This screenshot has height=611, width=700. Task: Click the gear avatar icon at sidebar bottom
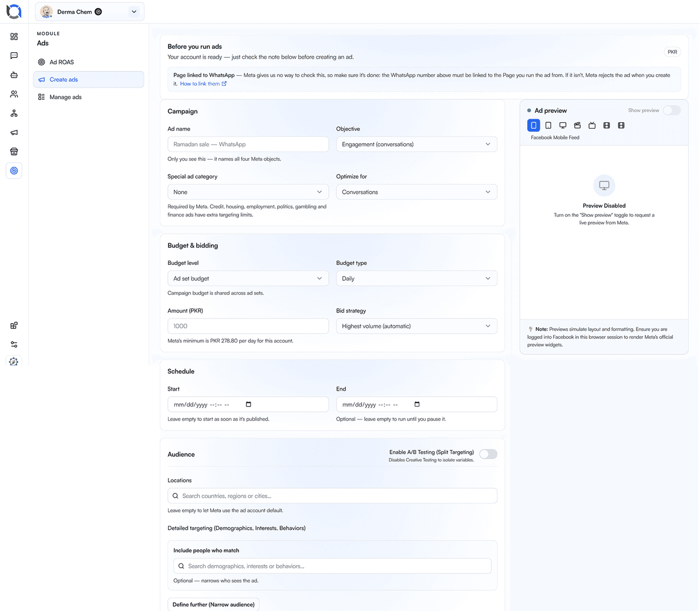tap(14, 361)
